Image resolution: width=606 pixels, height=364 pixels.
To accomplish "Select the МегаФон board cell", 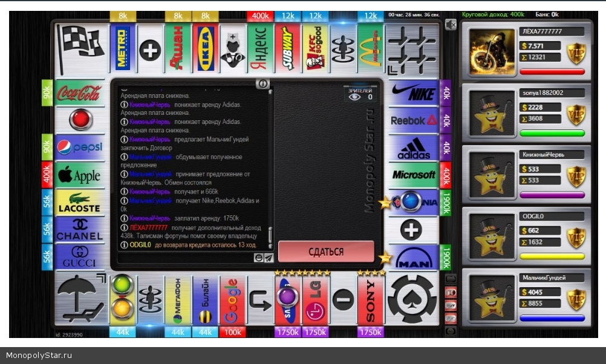I will (x=177, y=300).
